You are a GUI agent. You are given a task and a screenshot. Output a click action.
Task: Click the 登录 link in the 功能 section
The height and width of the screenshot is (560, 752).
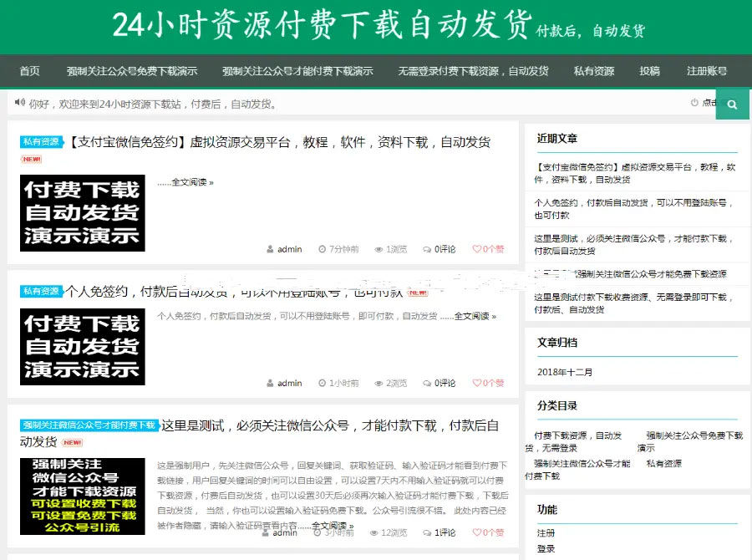click(546, 549)
